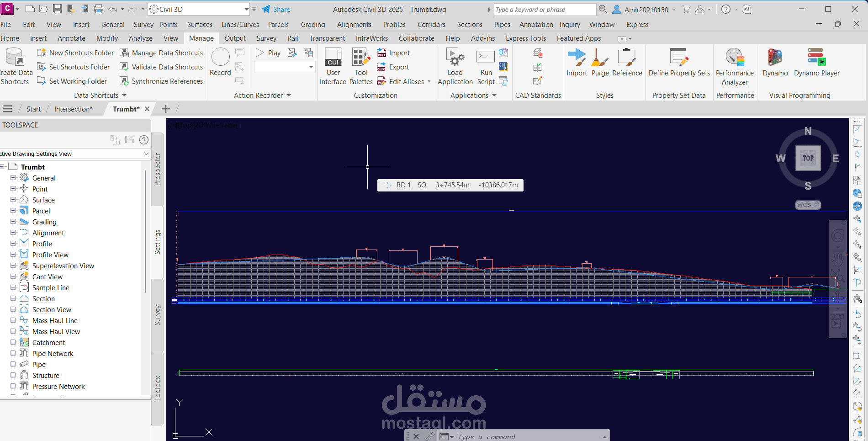Open Performance Analyzer
Viewport: 868px width, 441px height.
tap(735, 67)
